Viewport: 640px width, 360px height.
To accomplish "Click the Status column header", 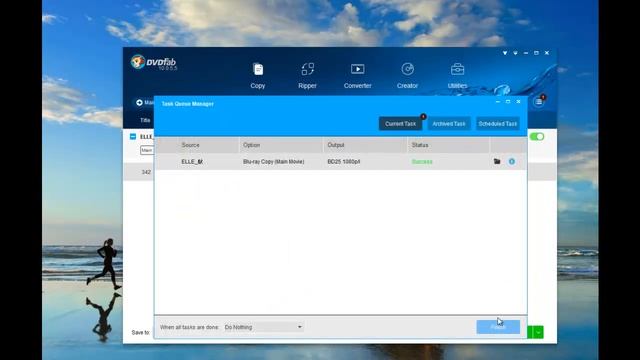I will [420, 145].
